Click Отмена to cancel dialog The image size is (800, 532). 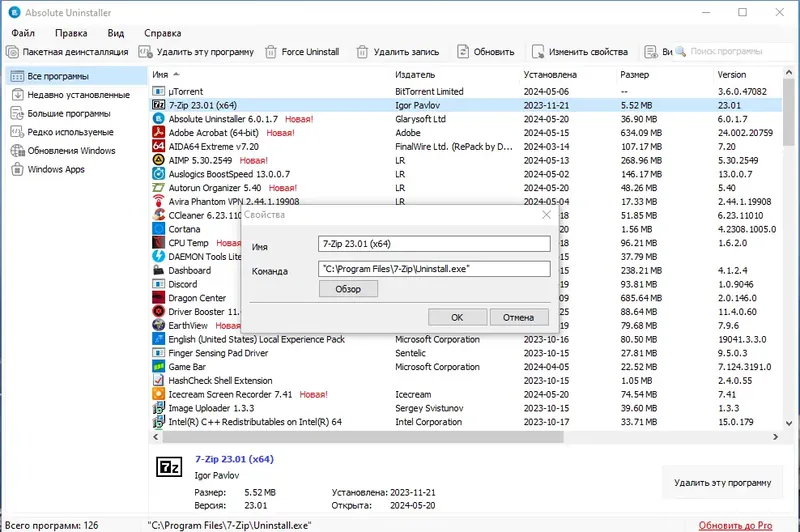pyautogui.click(x=519, y=317)
